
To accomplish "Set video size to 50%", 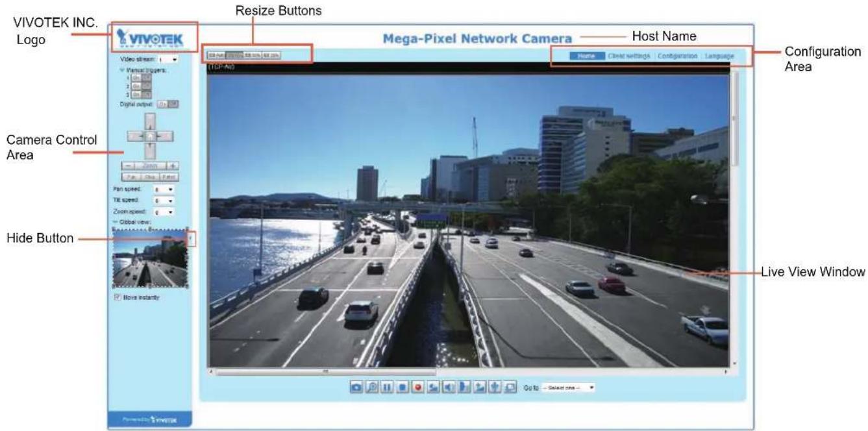I will click(x=253, y=56).
